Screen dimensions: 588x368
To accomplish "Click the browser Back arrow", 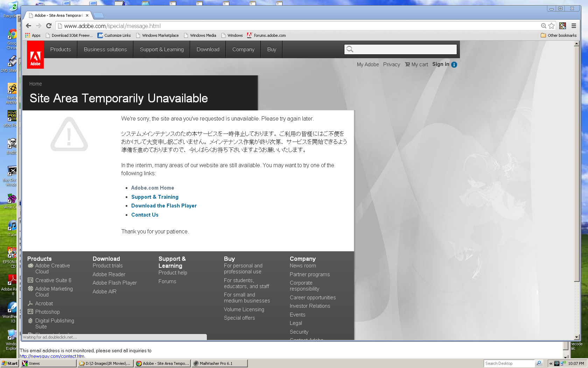I will point(29,26).
